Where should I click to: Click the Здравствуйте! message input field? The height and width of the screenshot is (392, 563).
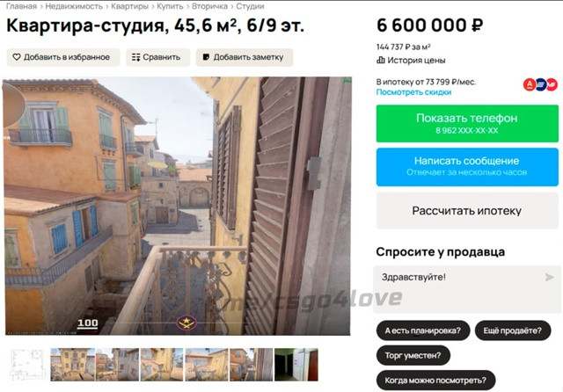click(467, 289)
